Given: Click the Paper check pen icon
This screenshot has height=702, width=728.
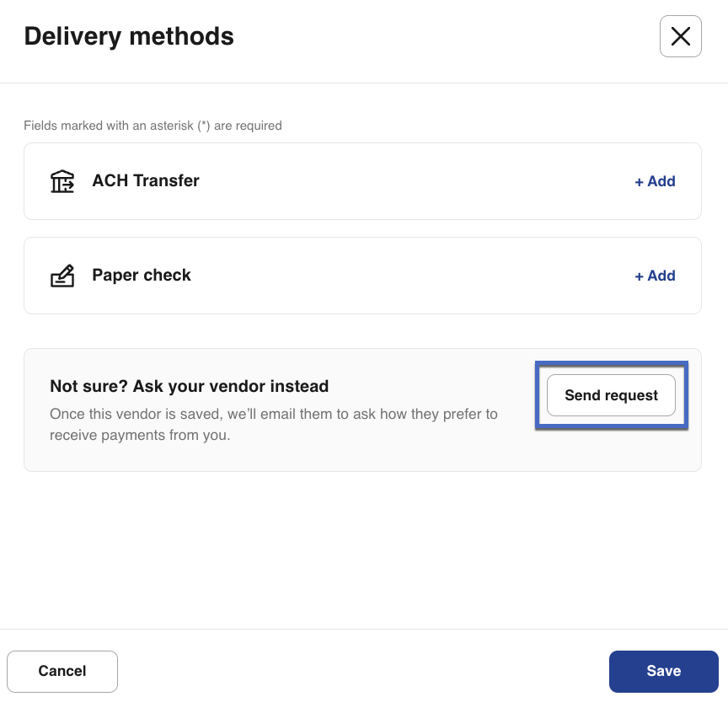Looking at the screenshot, I should (62, 276).
